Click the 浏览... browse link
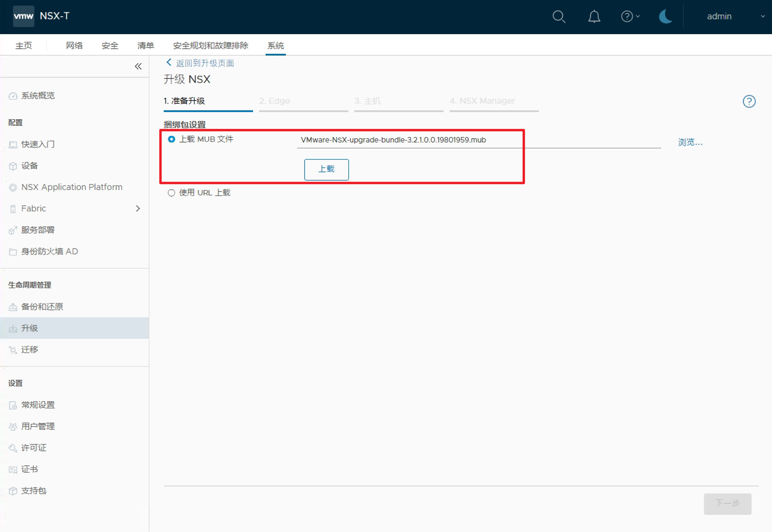 point(690,142)
